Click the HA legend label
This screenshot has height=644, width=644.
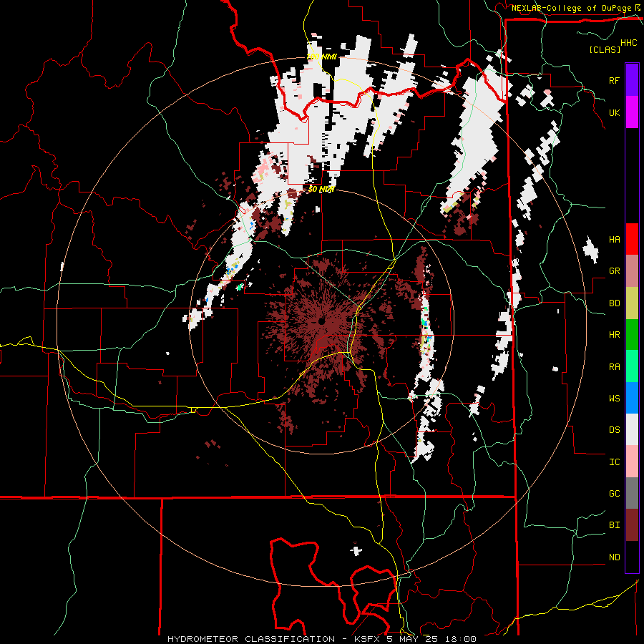[x=614, y=239]
